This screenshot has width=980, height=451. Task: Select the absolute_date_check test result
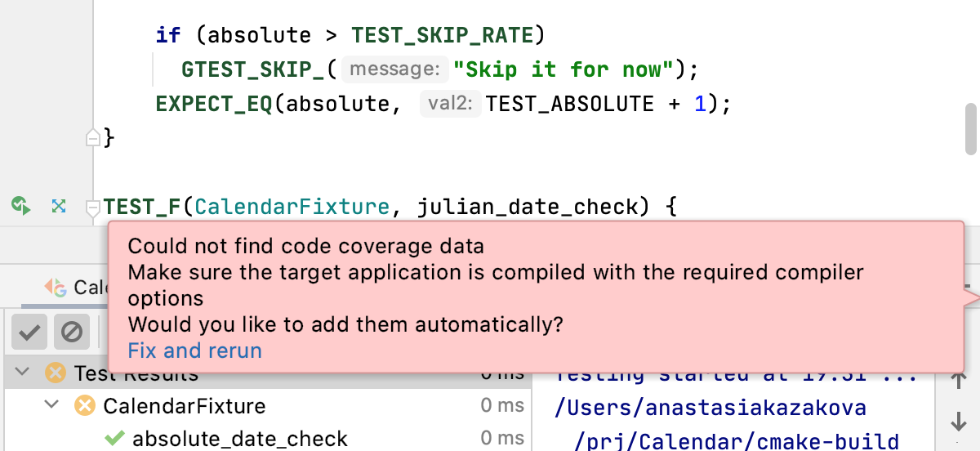pos(240,439)
